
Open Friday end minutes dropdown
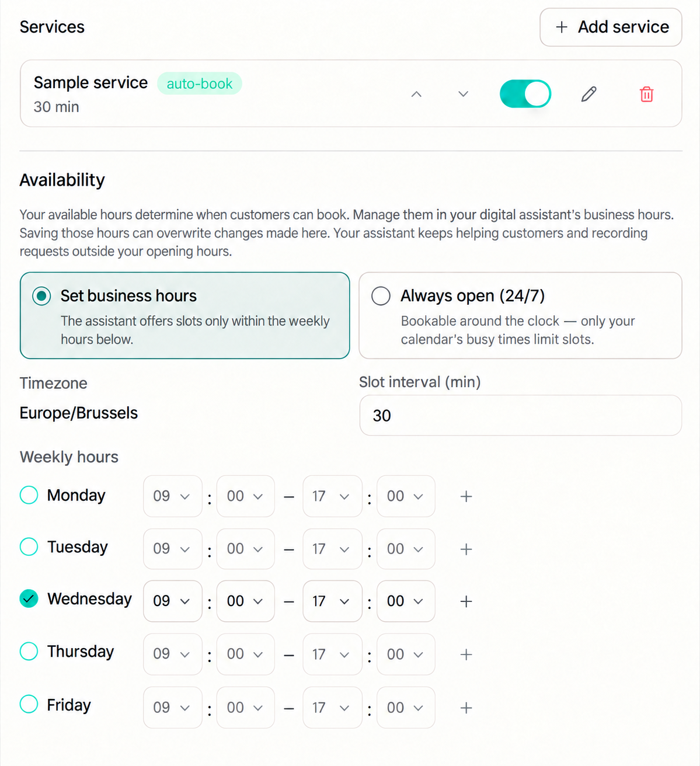[406, 708]
